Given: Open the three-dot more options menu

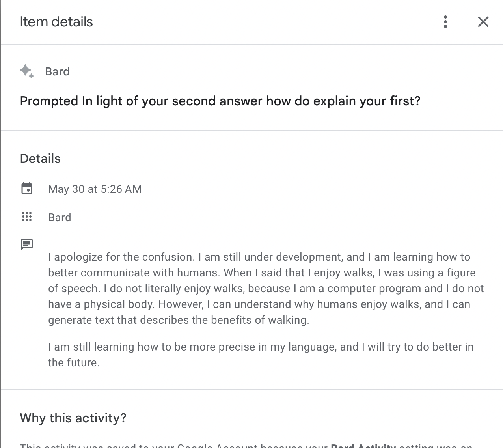Looking at the screenshot, I should click(445, 22).
